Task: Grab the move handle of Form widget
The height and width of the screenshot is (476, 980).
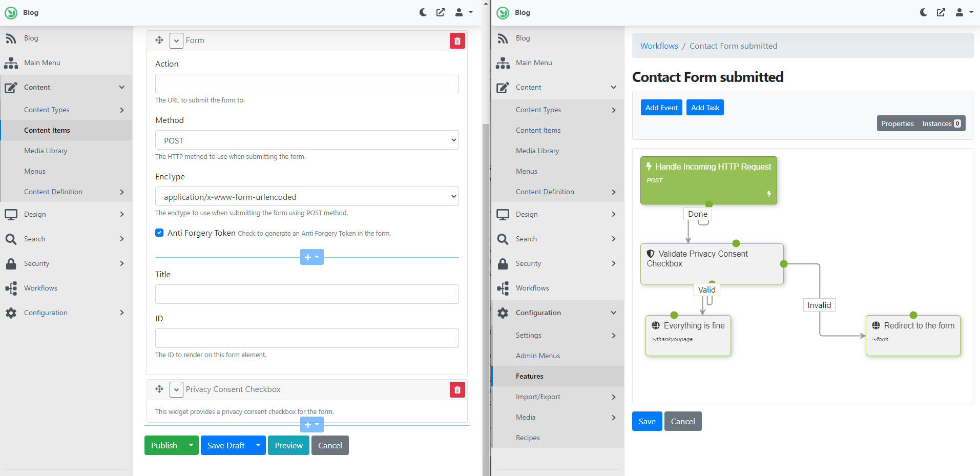Action: pos(159,40)
